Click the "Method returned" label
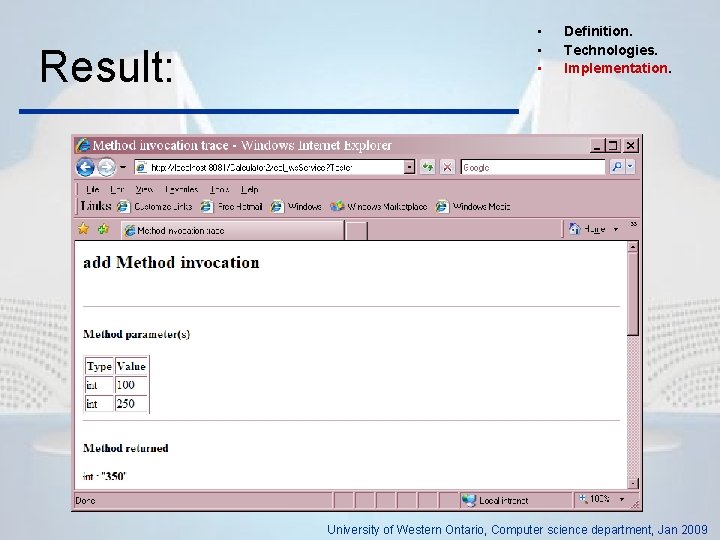 [x=126, y=448]
